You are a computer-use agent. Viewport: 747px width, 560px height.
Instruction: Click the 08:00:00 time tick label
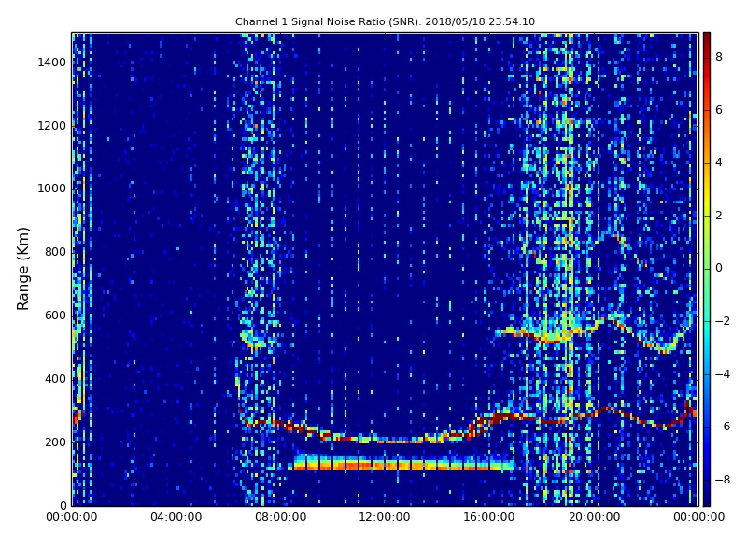(281, 517)
